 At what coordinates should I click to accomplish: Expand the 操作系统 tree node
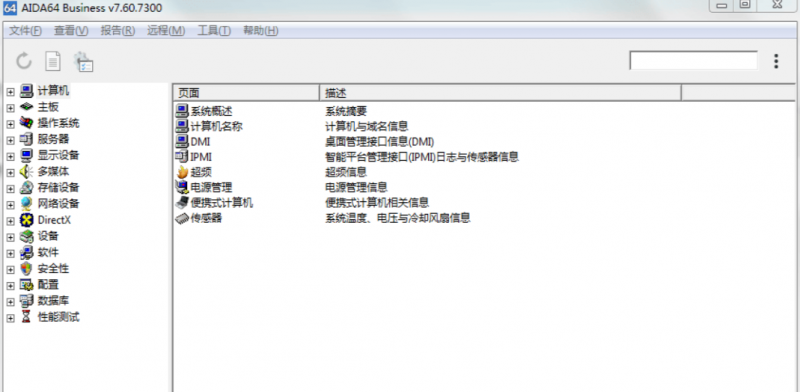(x=10, y=124)
